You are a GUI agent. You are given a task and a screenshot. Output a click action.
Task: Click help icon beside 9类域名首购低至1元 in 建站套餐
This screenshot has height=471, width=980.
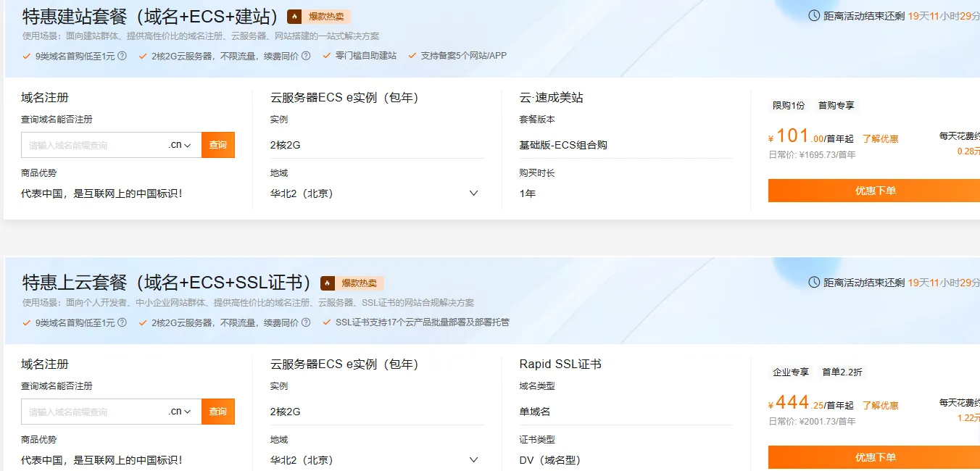(122, 55)
